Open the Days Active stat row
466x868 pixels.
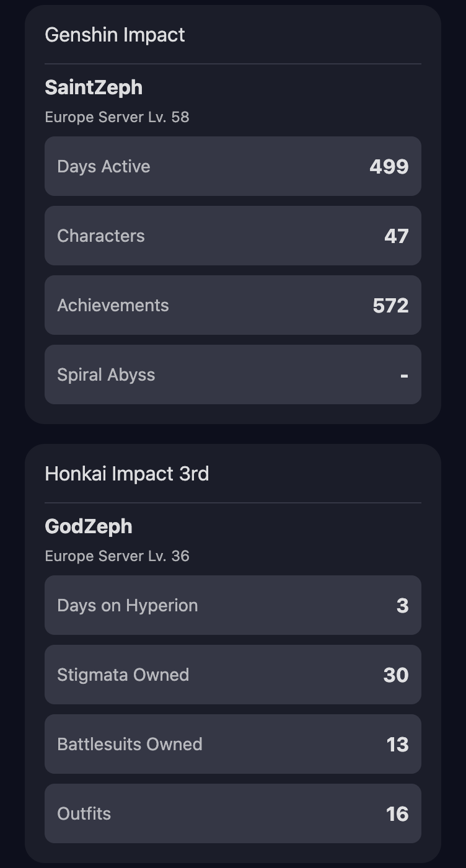click(x=232, y=166)
